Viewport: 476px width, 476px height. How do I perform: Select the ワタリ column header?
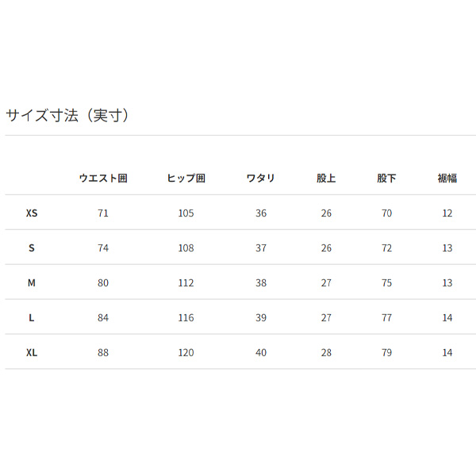[x=261, y=178]
